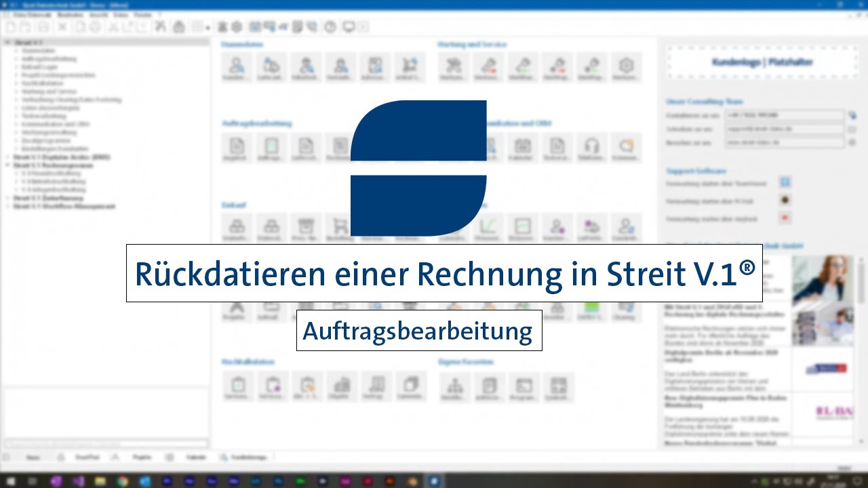Open the Windows Start button
Image resolution: width=868 pixels, height=488 pixels.
pos(9,481)
